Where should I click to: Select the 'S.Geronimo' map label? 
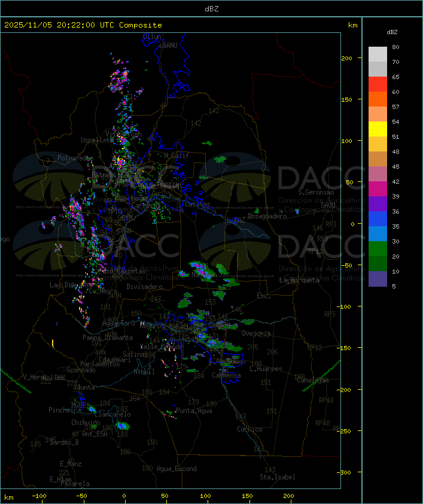(316, 192)
